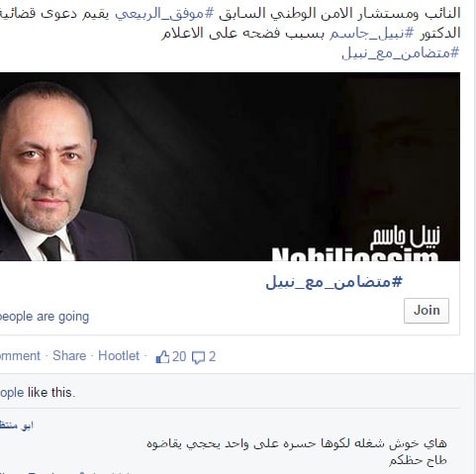Click 'people like this' likers link

coord(38,393)
